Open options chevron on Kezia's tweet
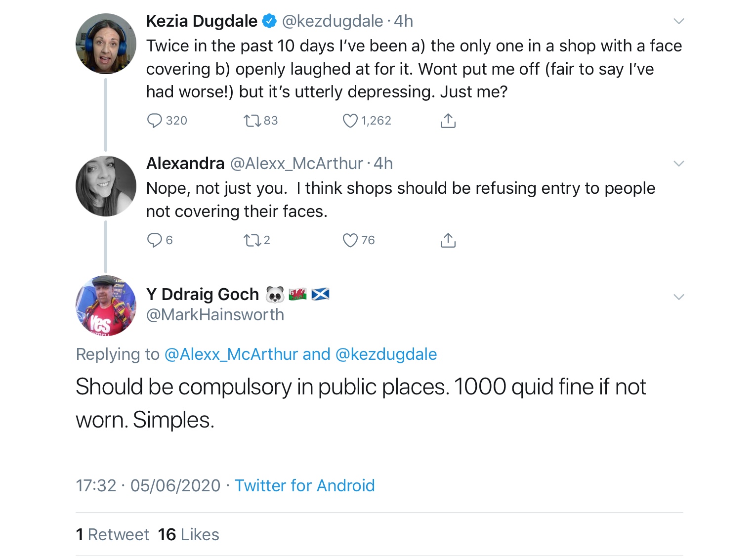Image resolution: width=756 pixels, height=560 pixels. pyautogui.click(x=679, y=21)
